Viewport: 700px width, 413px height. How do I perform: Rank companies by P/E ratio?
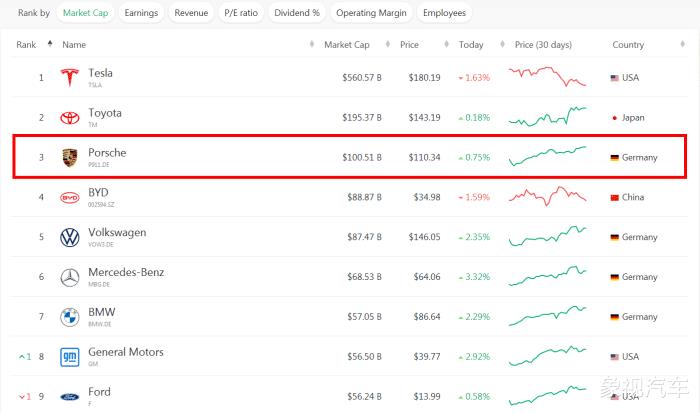pyautogui.click(x=241, y=13)
